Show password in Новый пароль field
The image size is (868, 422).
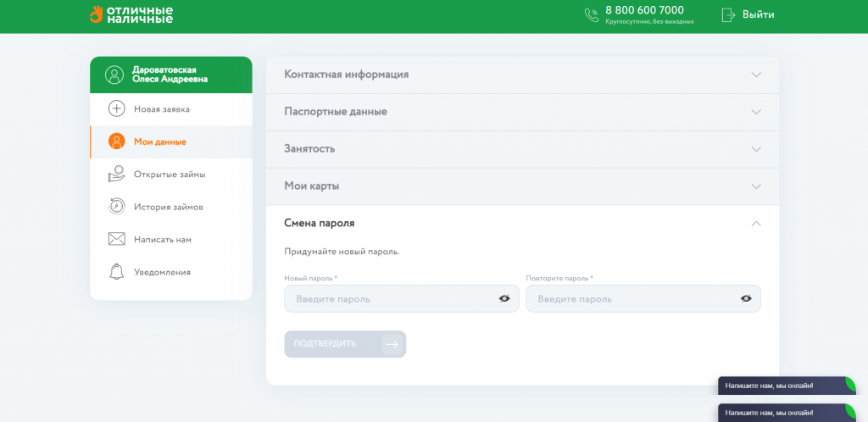(x=504, y=298)
